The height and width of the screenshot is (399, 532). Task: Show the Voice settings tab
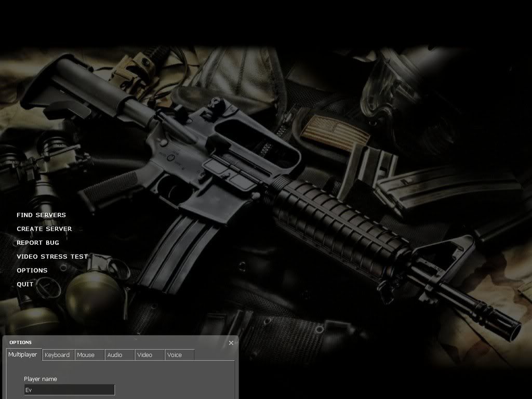175,355
